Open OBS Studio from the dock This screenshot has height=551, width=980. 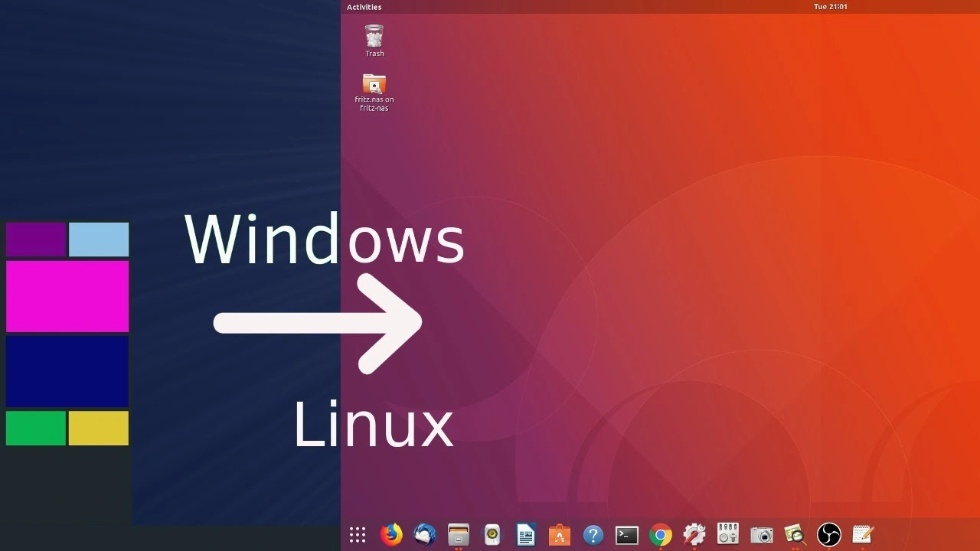829,534
